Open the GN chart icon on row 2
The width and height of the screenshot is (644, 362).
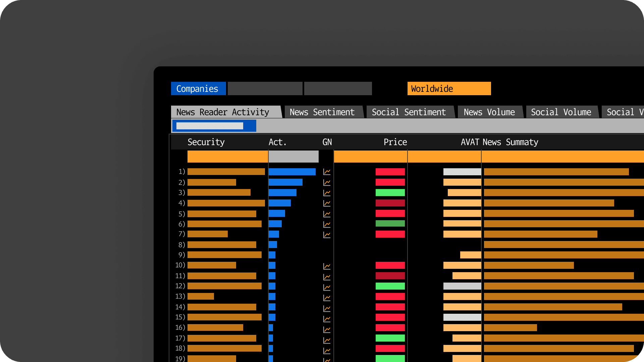point(326,182)
